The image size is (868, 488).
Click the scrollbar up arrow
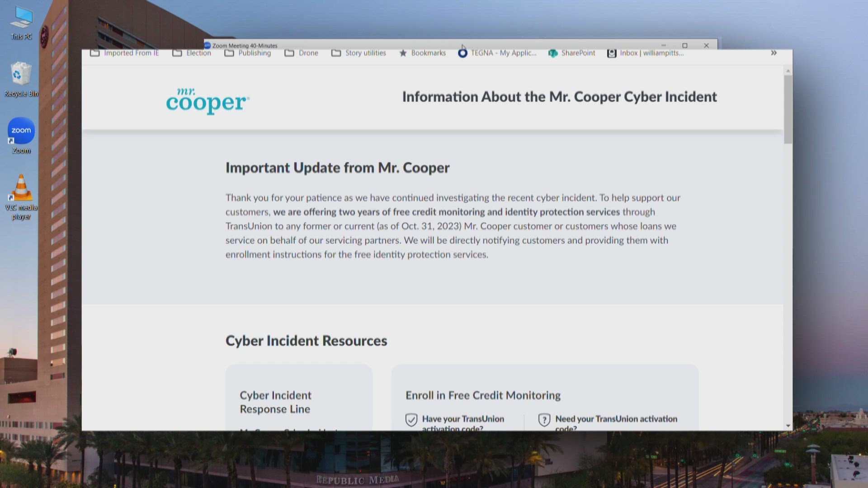tap(788, 71)
